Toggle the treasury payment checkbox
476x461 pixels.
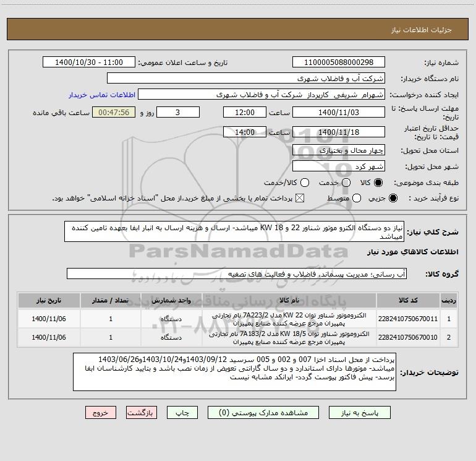point(300,198)
